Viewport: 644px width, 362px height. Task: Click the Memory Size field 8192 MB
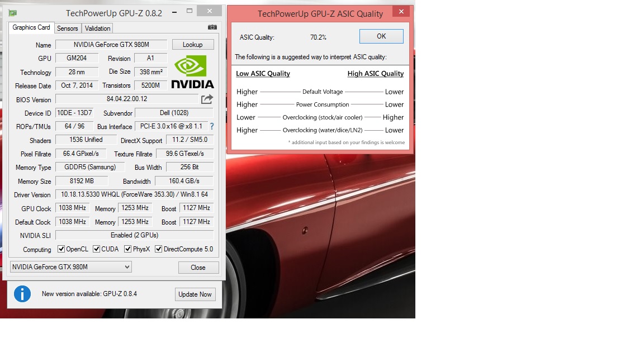tap(82, 180)
